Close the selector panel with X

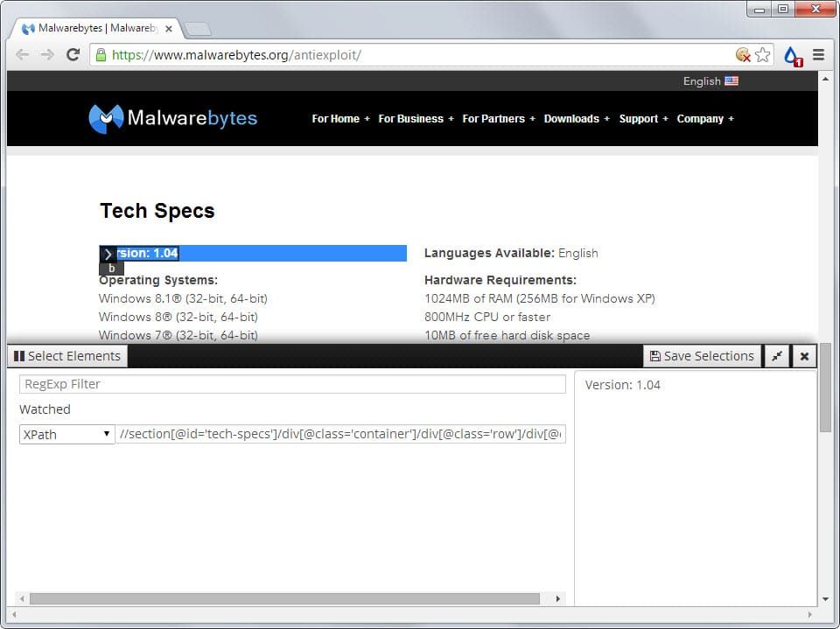(x=804, y=356)
